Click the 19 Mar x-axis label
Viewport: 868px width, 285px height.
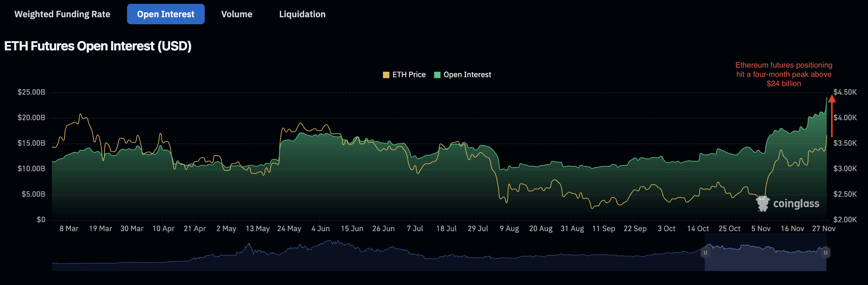click(100, 229)
